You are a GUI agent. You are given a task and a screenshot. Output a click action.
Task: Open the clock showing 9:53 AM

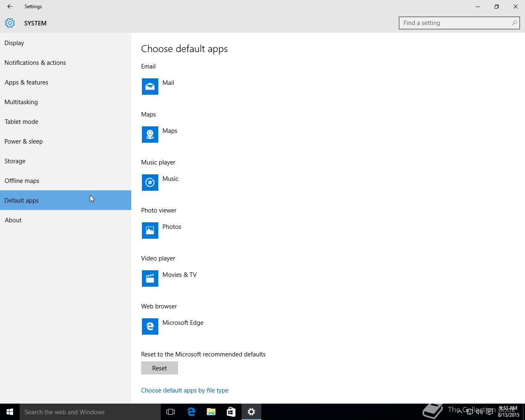[509, 412]
